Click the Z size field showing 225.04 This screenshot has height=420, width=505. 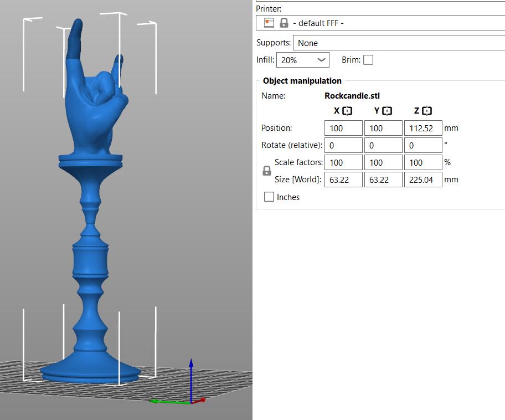pos(423,179)
